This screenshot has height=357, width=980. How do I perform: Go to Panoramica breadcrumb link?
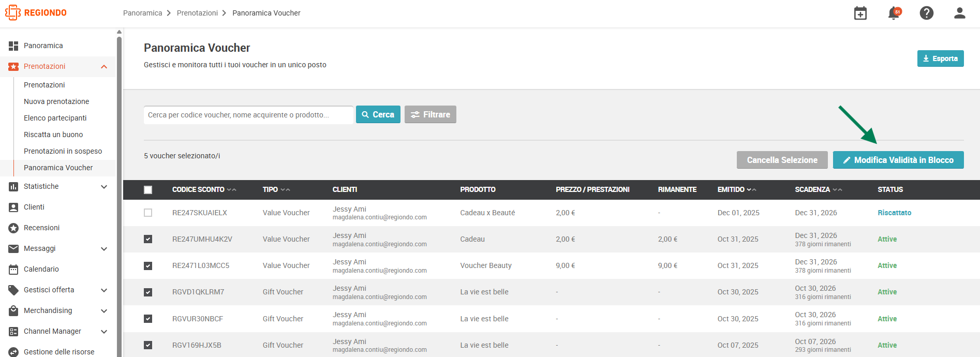pos(143,13)
